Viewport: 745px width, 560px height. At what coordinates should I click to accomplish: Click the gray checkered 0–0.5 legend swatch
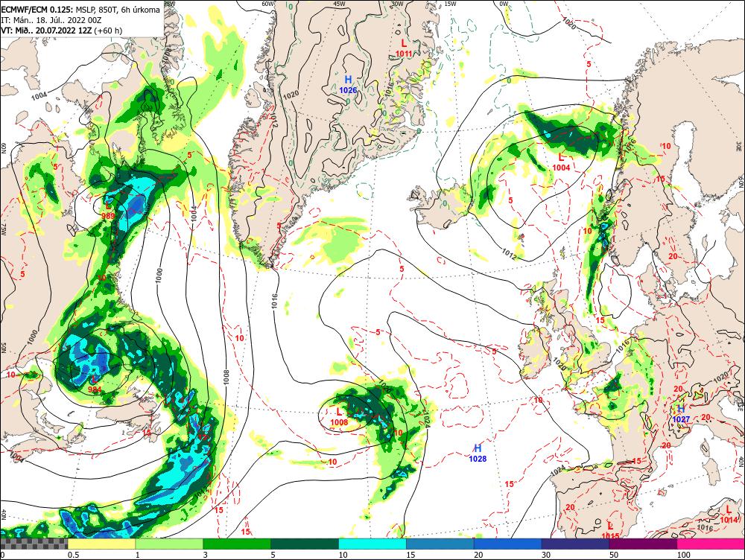(x=34, y=544)
